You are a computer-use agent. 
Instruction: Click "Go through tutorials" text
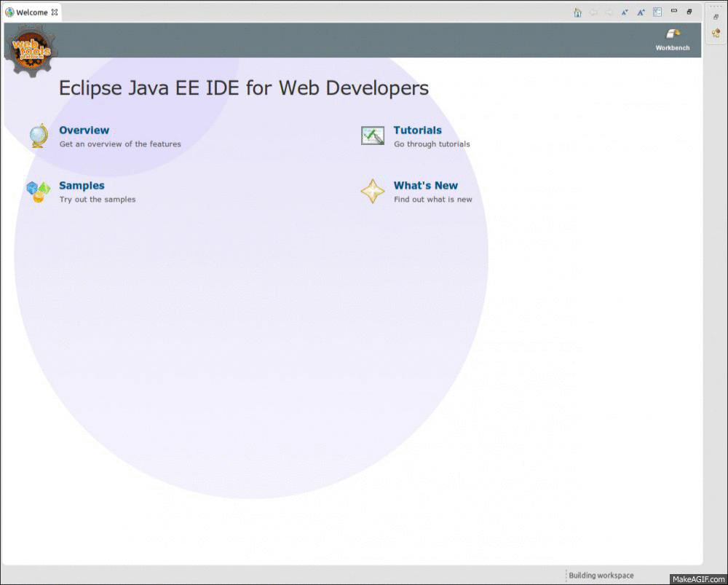(x=432, y=144)
